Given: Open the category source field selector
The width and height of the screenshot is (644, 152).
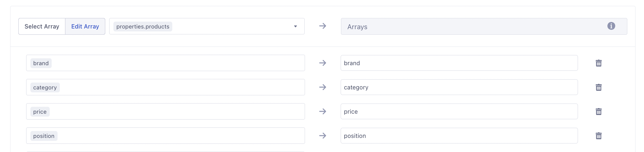Looking at the screenshot, I should pos(165,87).
